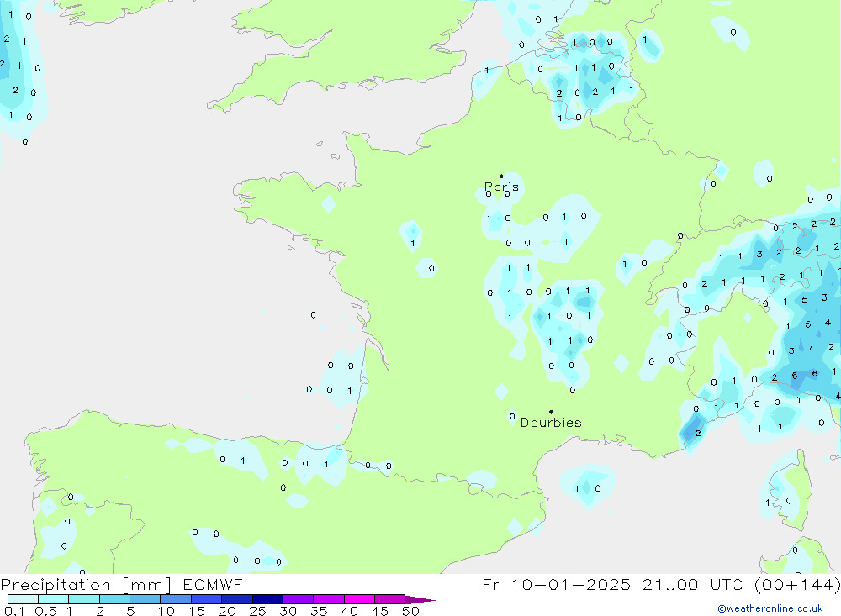The image size is (841, 616).
Task: Open the weatheronline.co.uk copyright link
Action: point(770,608)
